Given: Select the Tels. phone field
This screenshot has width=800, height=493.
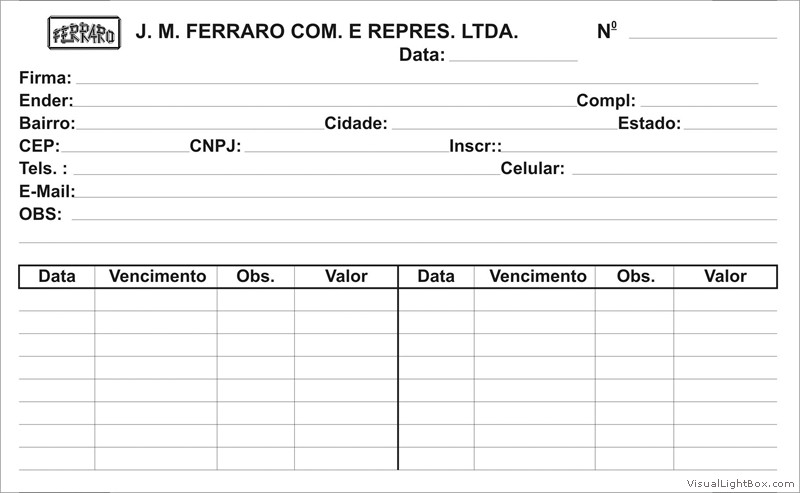Looking at the screenshot, I should (287, 168).
